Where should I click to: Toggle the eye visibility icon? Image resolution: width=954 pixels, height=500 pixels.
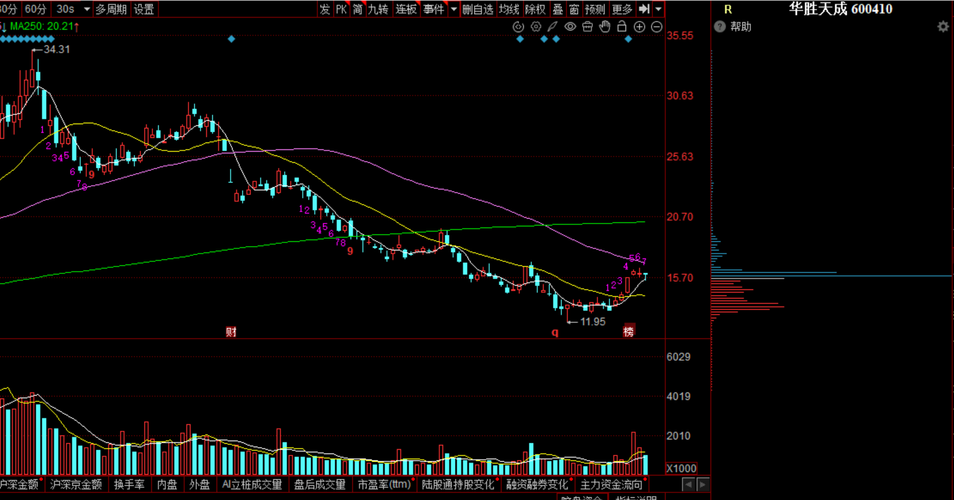[x=570, y=27]
